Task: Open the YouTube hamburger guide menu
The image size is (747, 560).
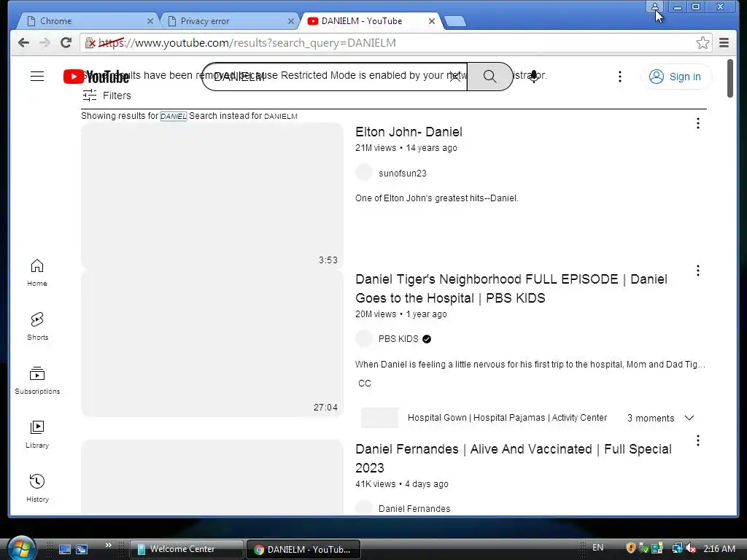Action: coord(37,76)
